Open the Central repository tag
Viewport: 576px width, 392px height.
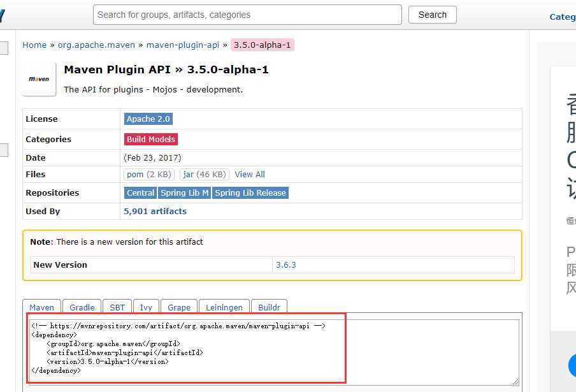pos(140,193)
